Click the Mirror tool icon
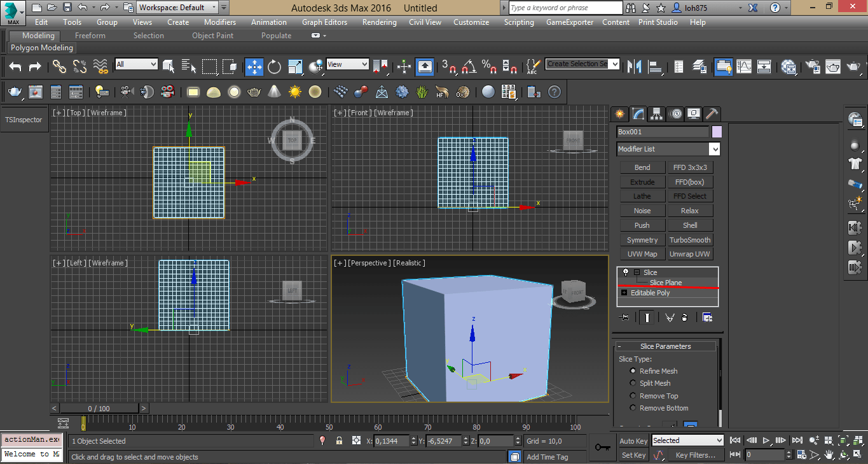This screenshot has height=464, width=868. [x=634, y=67]
